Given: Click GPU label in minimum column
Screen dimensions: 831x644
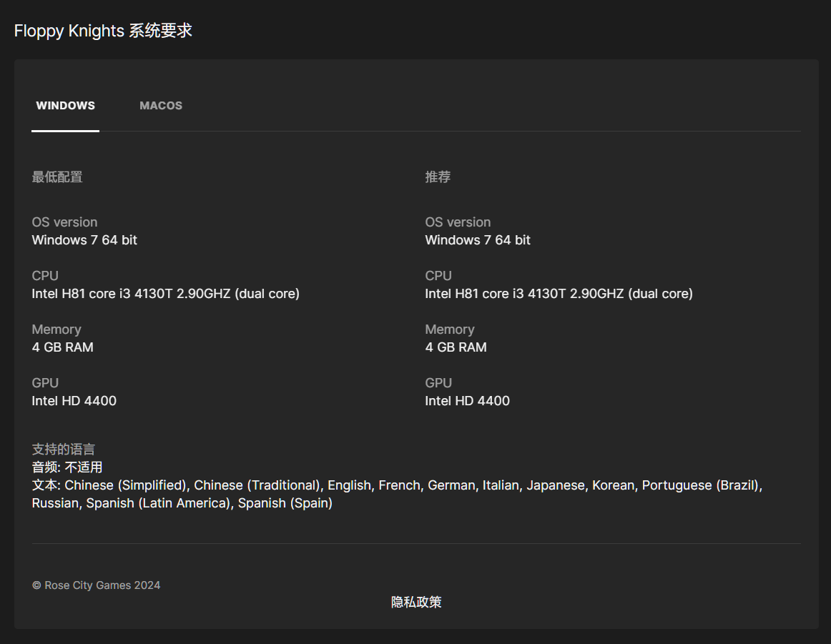Looking at the screenshot, I should (45, 383).
